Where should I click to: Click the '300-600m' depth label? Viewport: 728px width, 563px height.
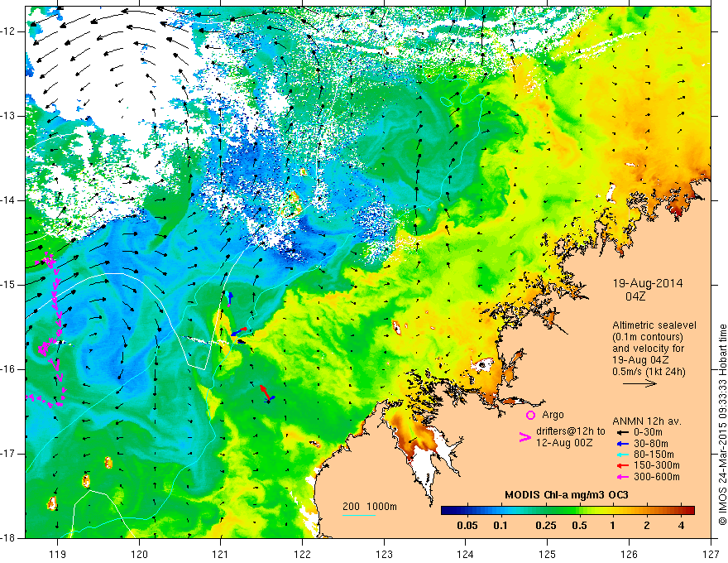pyautogui.click(x=657, y=477)
